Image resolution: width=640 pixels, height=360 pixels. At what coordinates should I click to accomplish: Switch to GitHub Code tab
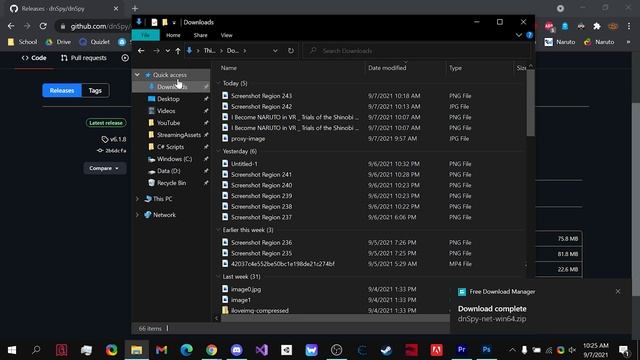[34, 58]
